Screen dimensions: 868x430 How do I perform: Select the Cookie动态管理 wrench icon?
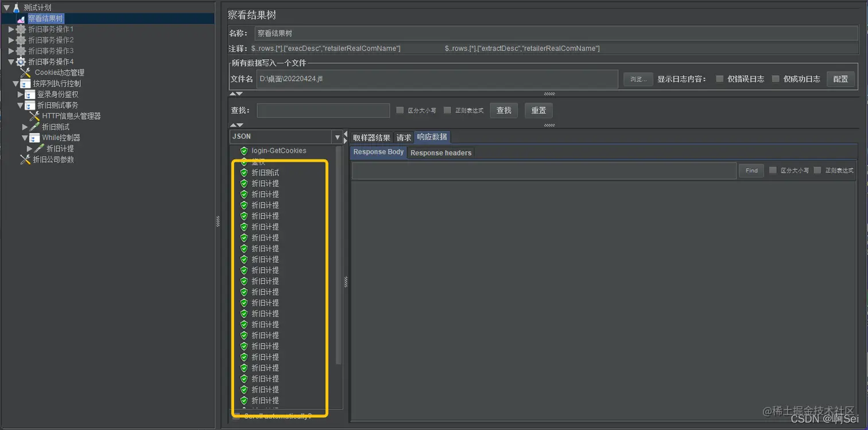[26, 73]
